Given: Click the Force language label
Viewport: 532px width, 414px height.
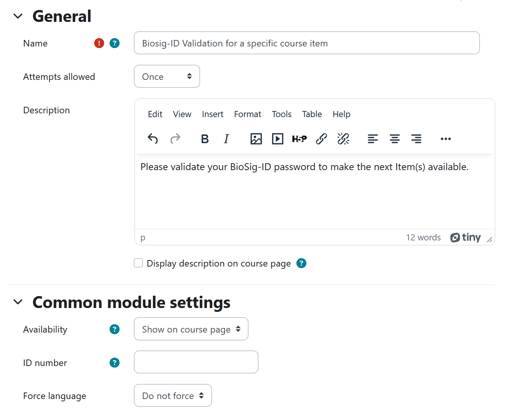Looking at the screenshot, I should pyautogui.click(x=55, y=396).
